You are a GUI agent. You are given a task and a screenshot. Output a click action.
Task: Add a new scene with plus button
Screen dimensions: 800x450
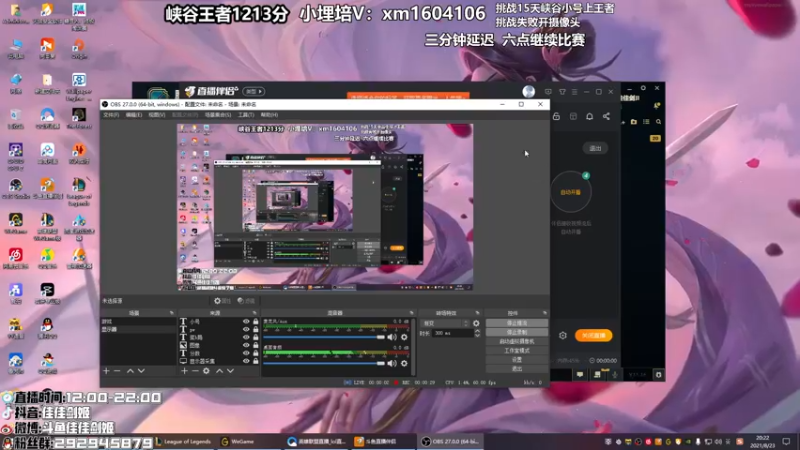point(106,371)
